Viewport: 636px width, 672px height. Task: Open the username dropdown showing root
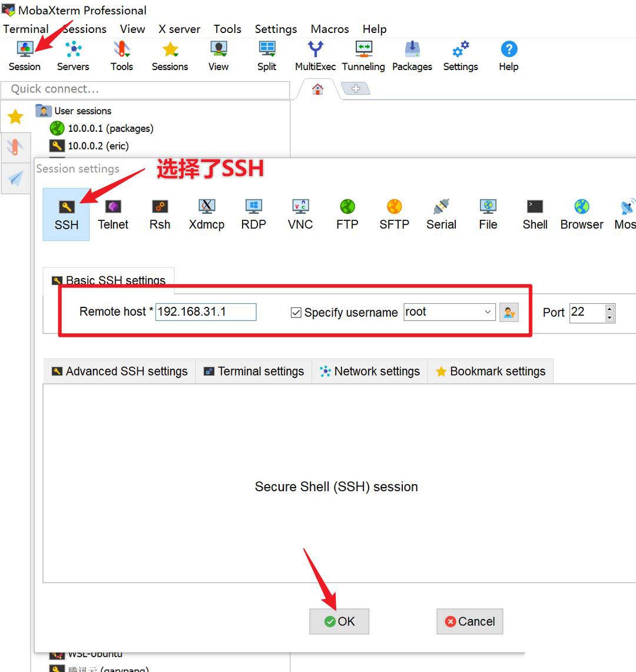(449, 312)
